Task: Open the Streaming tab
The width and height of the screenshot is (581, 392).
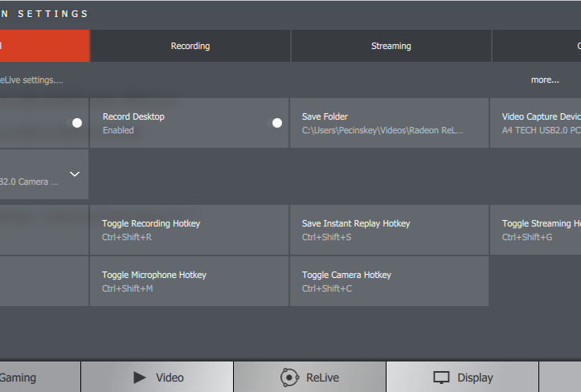Action: click(x=391, y=47)
